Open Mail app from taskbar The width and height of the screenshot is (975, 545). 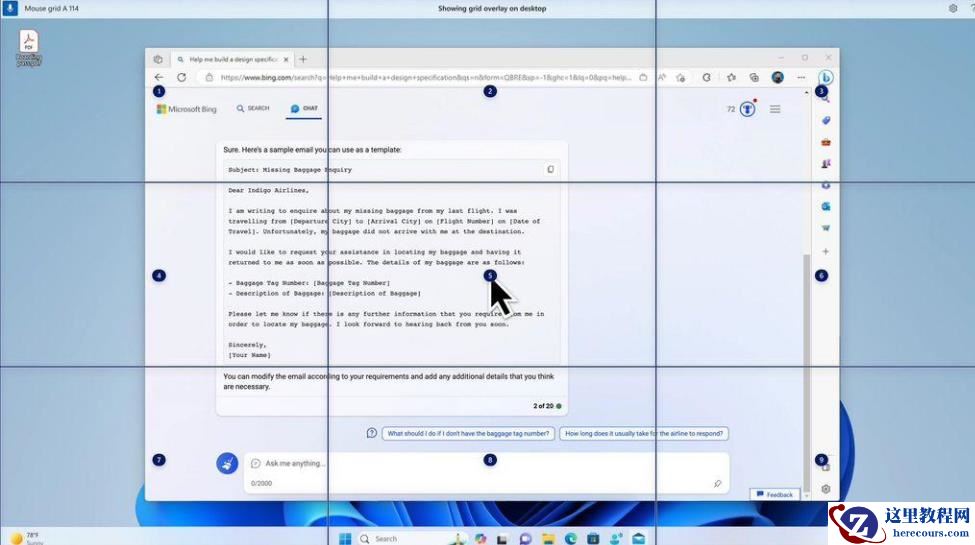point(639,538)
